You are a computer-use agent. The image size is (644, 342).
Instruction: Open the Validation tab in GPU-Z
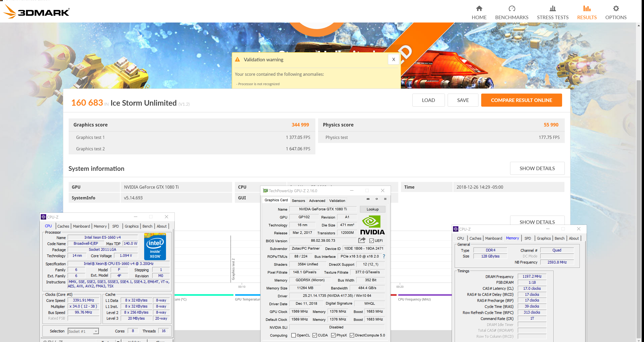tap(337, 201)
